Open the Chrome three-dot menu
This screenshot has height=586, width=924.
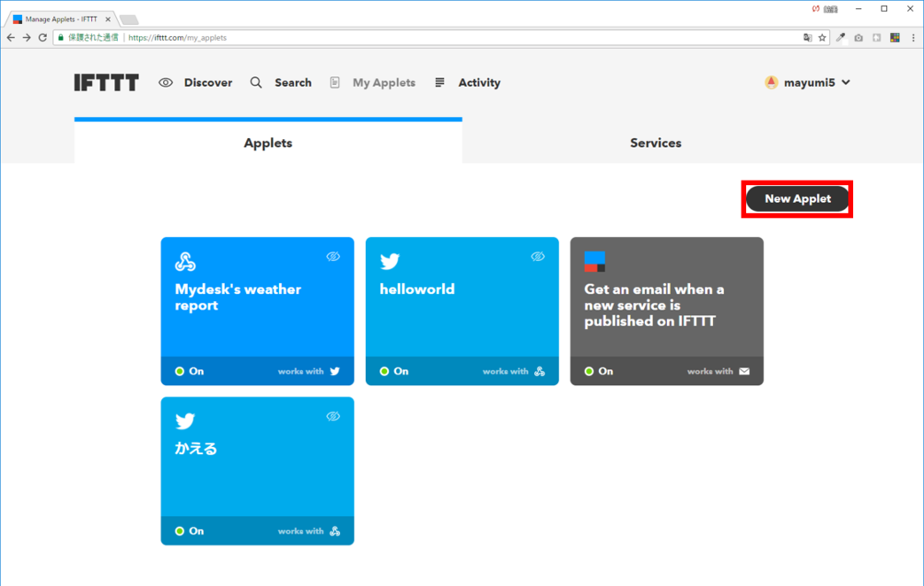[913, 38]
